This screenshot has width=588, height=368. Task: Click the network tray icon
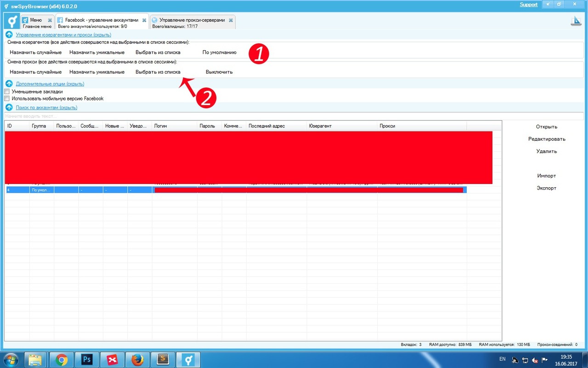[x=525, y=360]
